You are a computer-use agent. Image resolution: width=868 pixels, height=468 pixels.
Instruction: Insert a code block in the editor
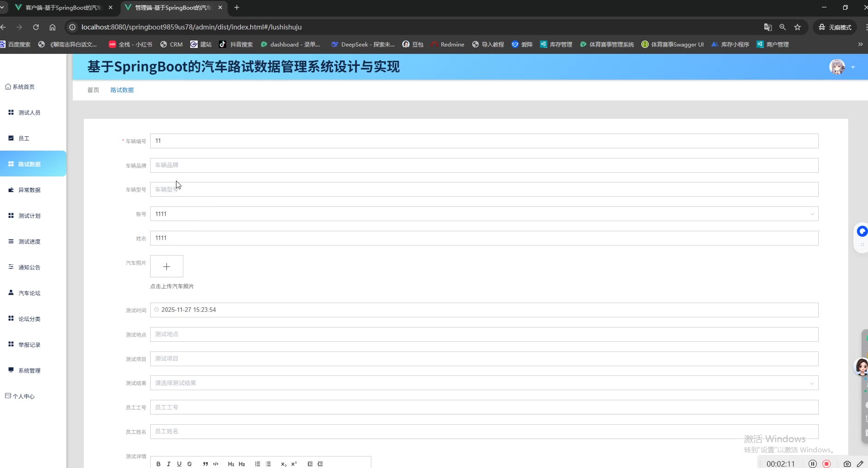pyautogui.click(x=216, y=464)
